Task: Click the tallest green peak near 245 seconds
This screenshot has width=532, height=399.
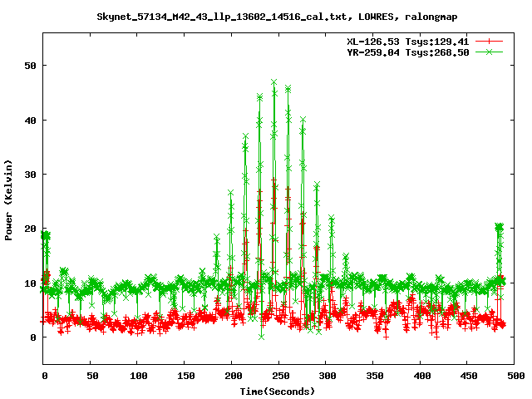Action: pos(274,82)
